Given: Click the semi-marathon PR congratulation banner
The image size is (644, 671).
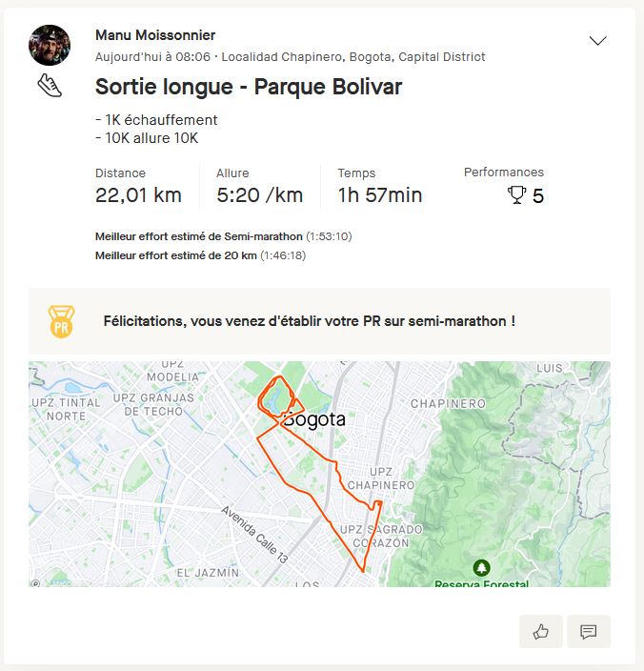Looking at the screenshot, I should tap(319, 321).
